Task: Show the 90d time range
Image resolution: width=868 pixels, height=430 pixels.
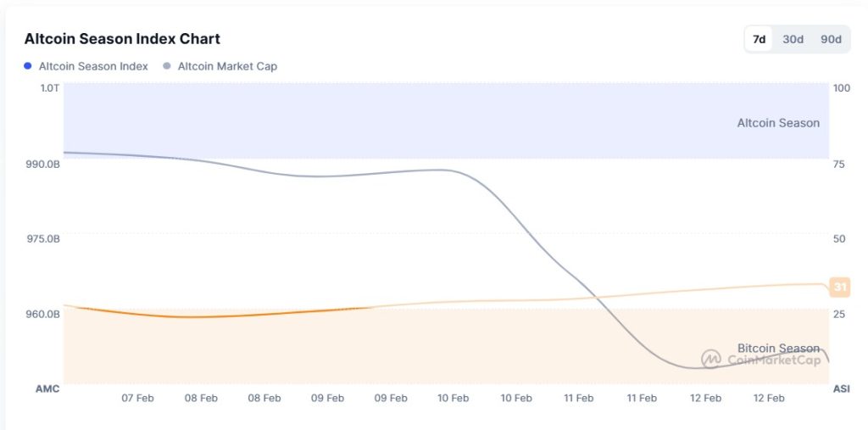Action: [x=831, y=39]
